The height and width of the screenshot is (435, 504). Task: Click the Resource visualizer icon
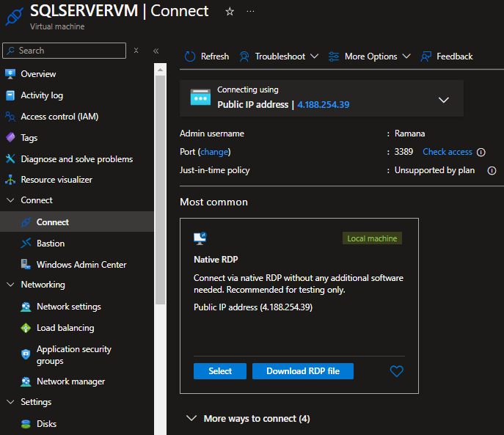pos(10,180)
